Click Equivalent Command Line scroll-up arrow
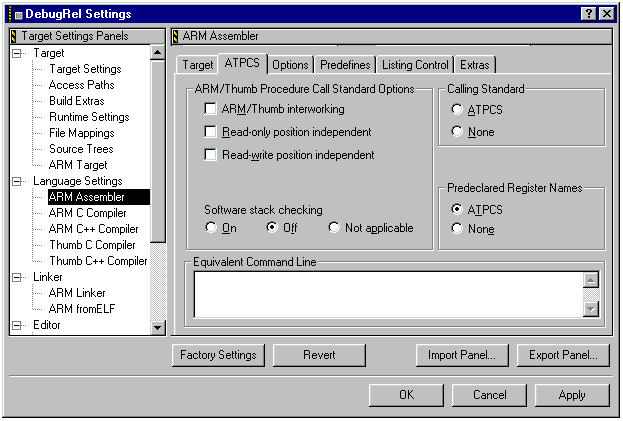Viewport: 623px width, 421px height. (591, 280)
